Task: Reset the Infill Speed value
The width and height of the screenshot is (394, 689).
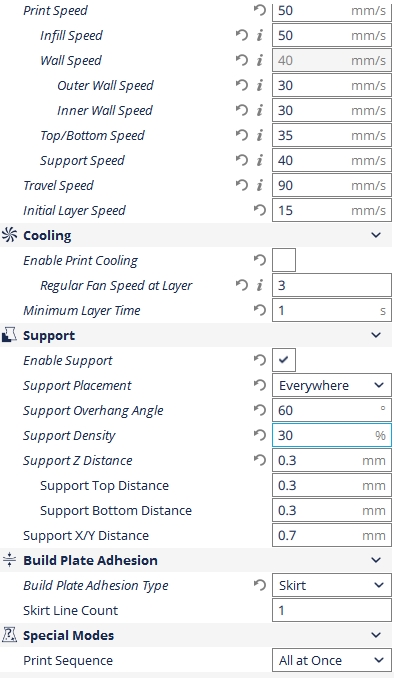Action: 242,35
